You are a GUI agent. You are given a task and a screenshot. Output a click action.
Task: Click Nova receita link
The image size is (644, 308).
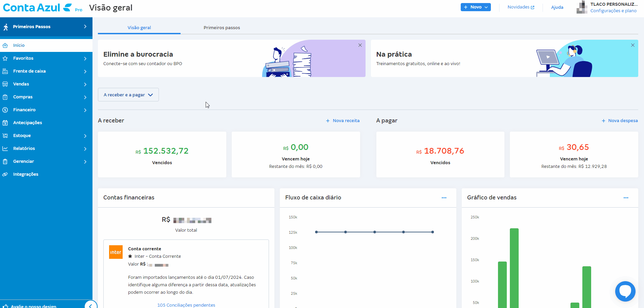point(343,121)
